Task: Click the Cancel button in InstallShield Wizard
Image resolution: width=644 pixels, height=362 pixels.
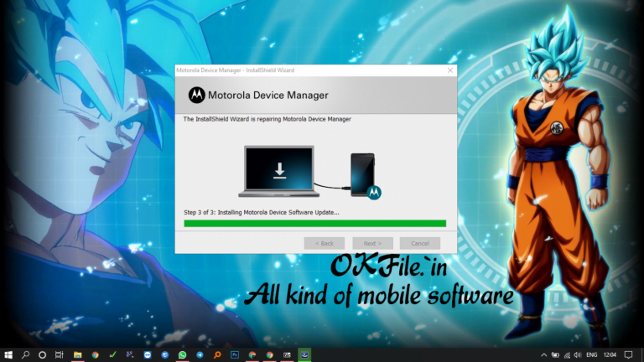Action: pos(420,243)
